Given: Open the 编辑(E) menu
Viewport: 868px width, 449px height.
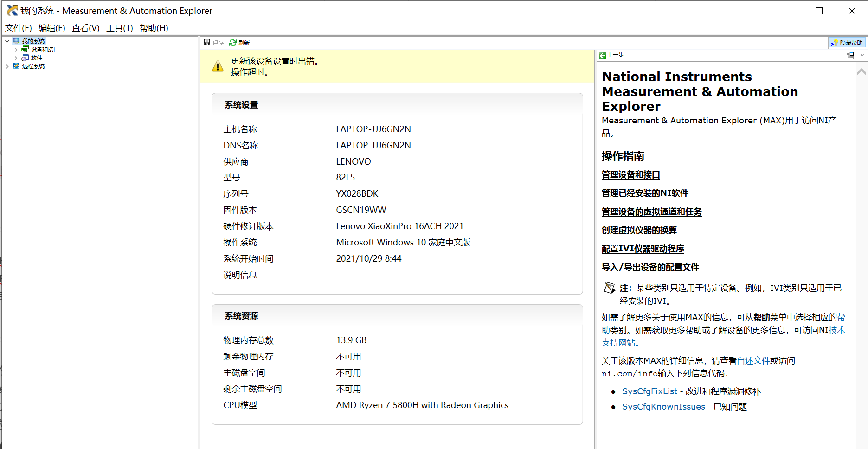Looking at the screenshot, I should pyautogui.click(x=51, y=28).
